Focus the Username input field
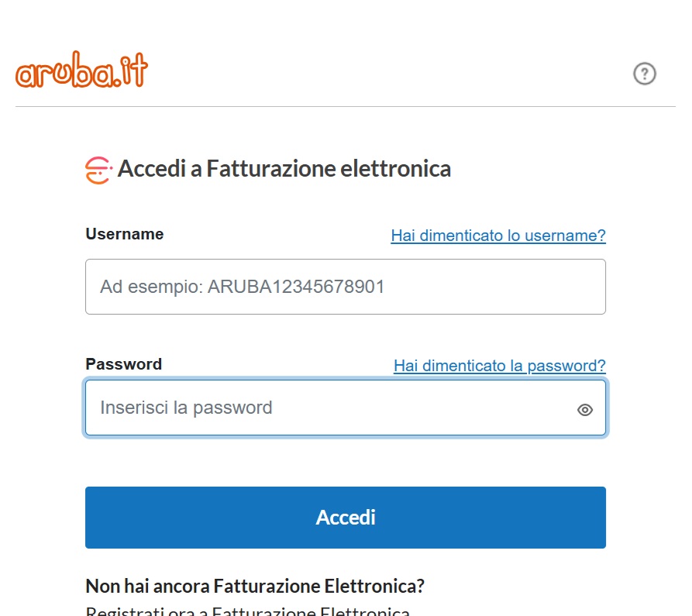The image size is (692, 616). click(345, 287)
